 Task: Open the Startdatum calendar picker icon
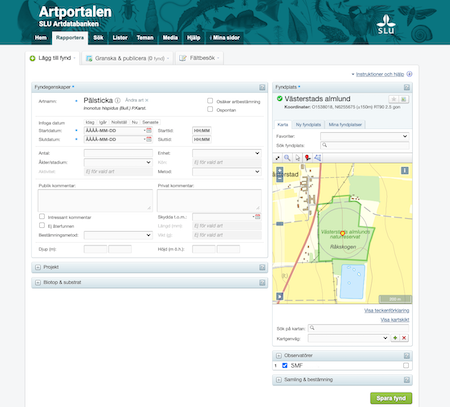point(149,131)
